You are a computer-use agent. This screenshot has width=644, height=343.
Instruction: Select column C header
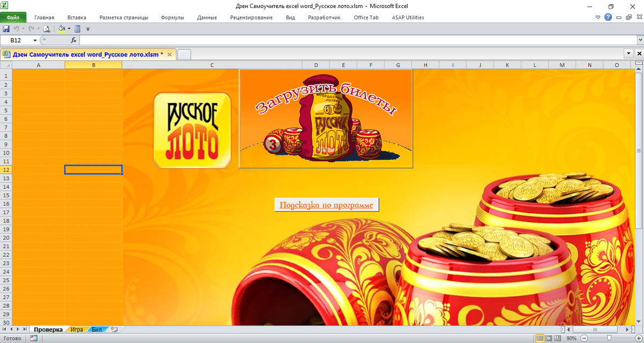pos(212,65)
